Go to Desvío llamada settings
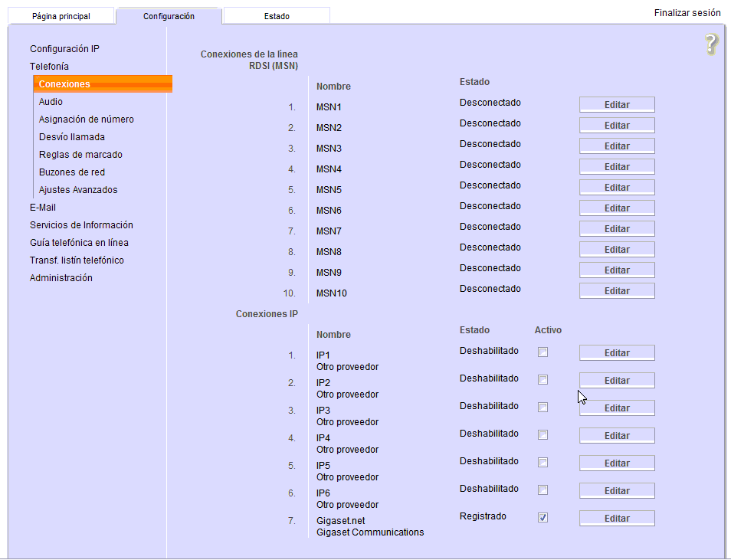Screen dimensions: 731x560 pos(72,137)
